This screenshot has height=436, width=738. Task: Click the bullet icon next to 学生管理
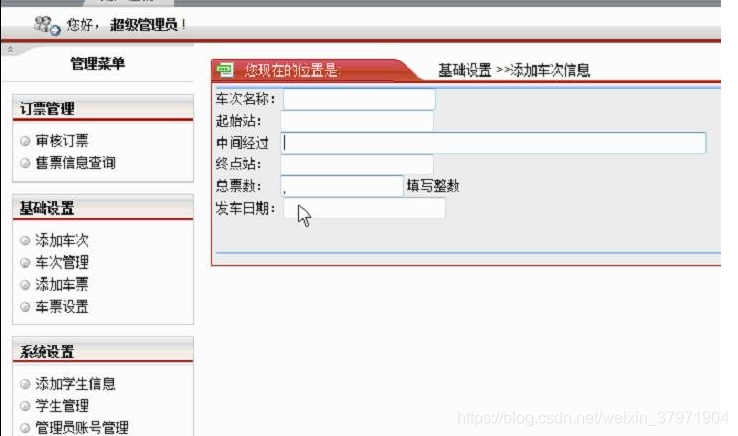point(25,406)
